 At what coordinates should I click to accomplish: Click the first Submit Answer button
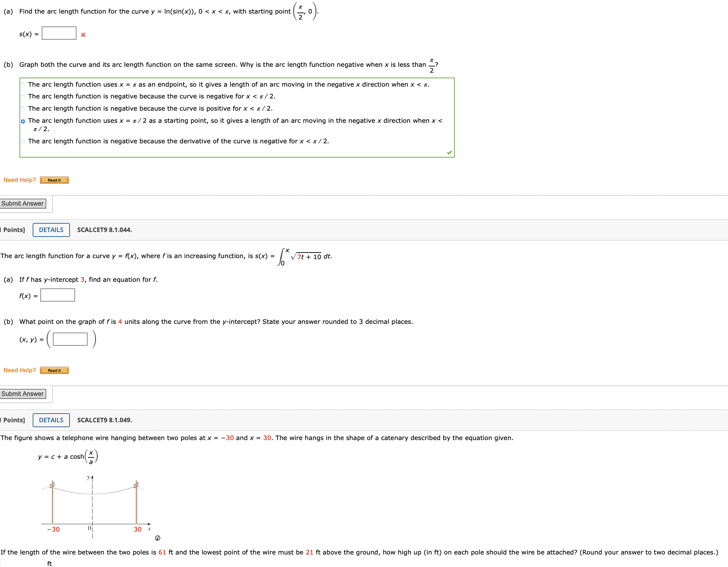23,203
